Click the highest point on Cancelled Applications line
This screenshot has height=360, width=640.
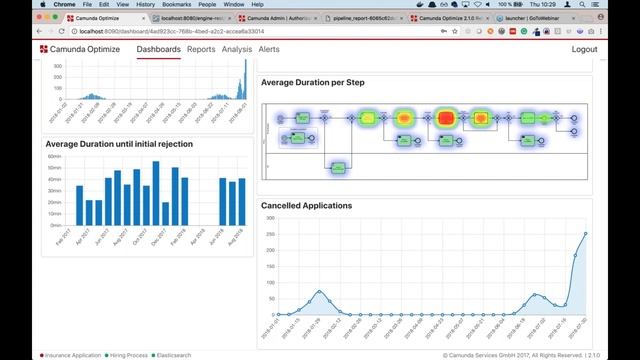point(586,234)
